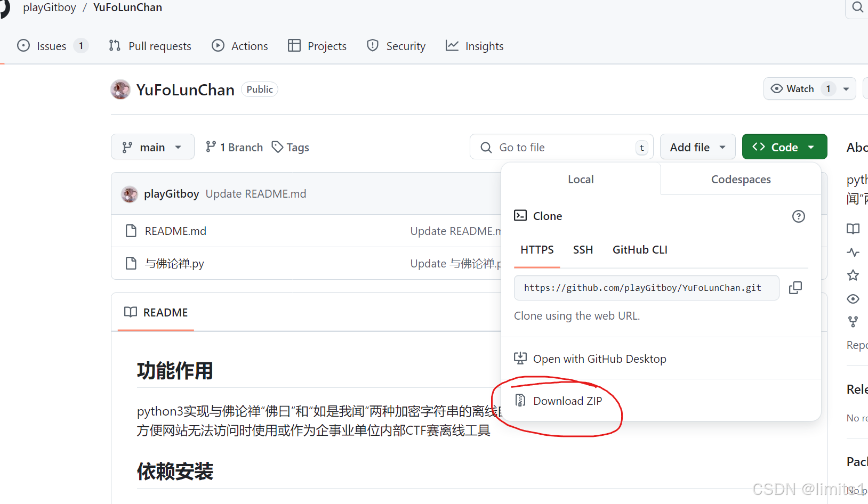
Task: Click the 功能作用 heading in the README
Action: coord(175,371)
